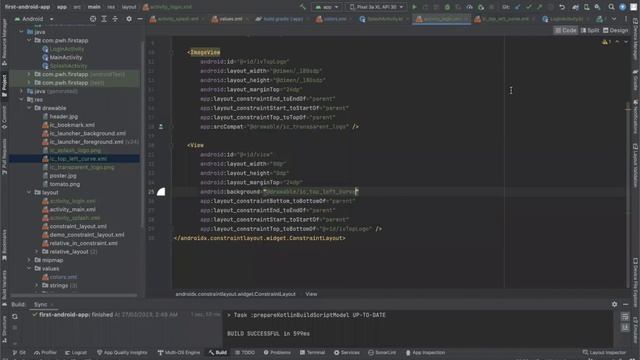Click the View breadcrumb below the editor
The height and width of the screenshot is (360, 640).
(x=311, y=294)
